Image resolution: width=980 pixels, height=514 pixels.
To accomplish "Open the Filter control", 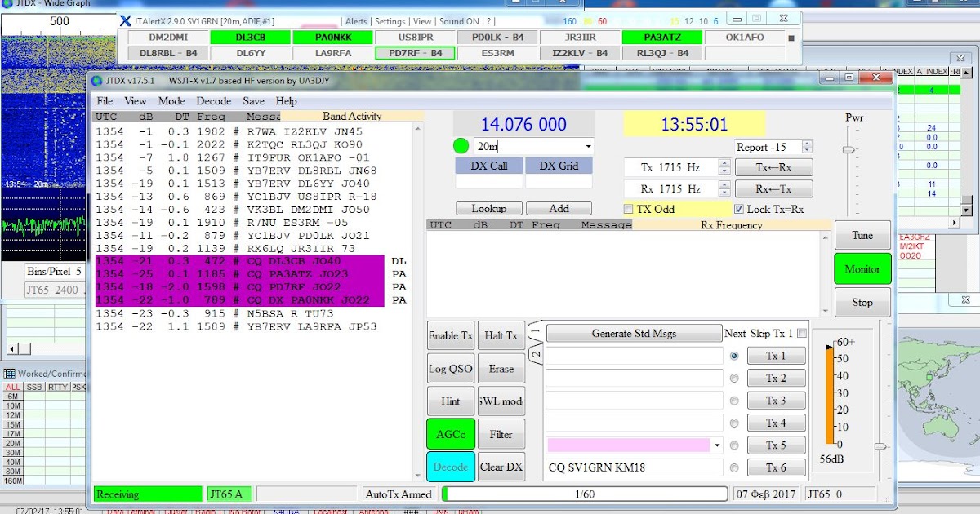I will point(501,434).
